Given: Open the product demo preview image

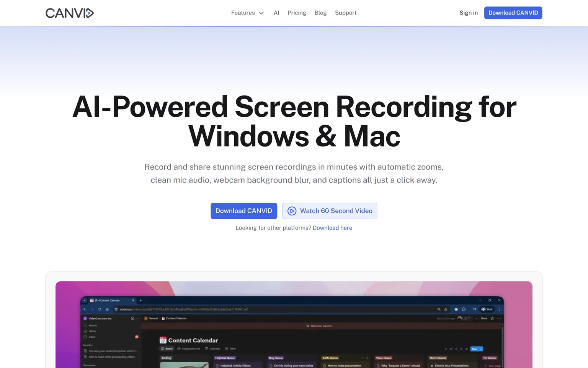Looking at the screenshot, I should 294,325.
